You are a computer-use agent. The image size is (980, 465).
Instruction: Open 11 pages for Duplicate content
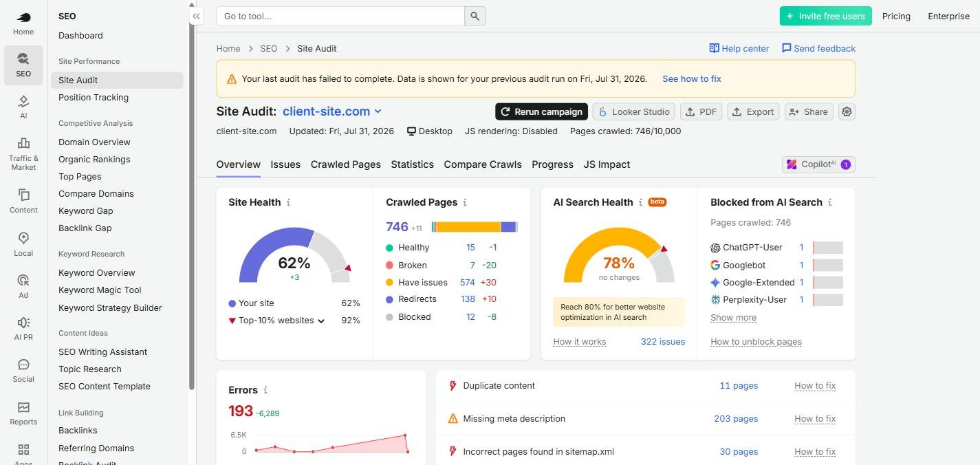click(739, 386)
